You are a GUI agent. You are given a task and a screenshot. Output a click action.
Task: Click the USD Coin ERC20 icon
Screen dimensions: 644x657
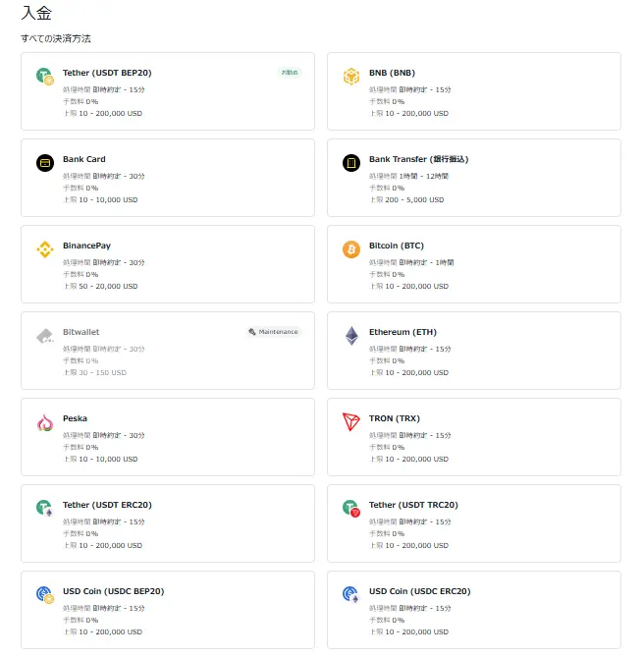point(350,594)
